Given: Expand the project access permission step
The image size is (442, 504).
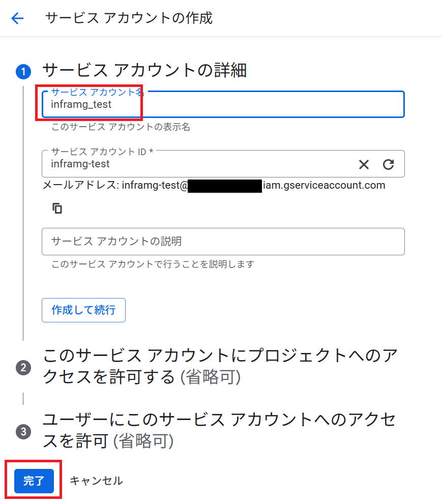Looking at the screenshot, I should [x=220, y=366].
